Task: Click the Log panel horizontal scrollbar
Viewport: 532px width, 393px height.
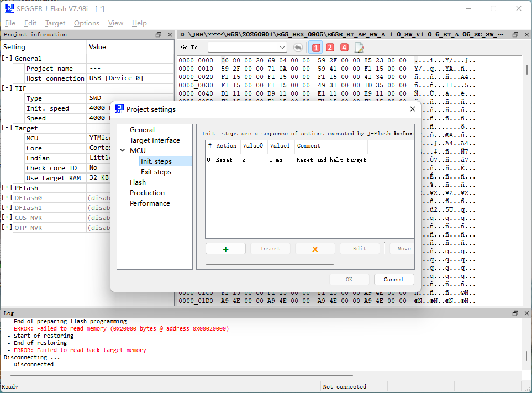Action: [182, 375]
